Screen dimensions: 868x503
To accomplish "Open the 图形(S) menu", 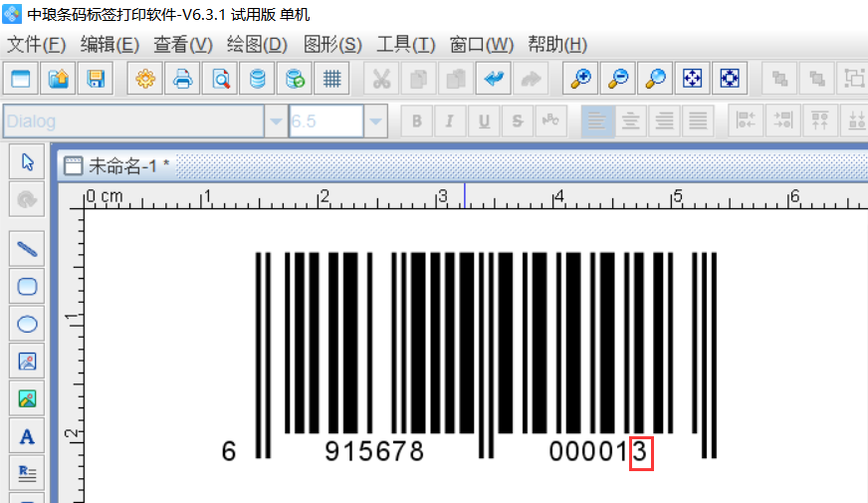I will (x=332, y=44).
